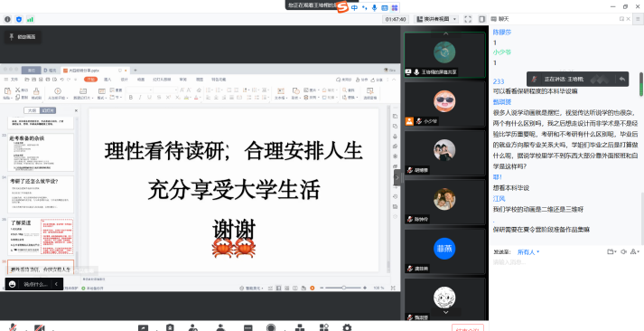Pop out the chat panel window
644x331 pixels.
coord(621,19)
